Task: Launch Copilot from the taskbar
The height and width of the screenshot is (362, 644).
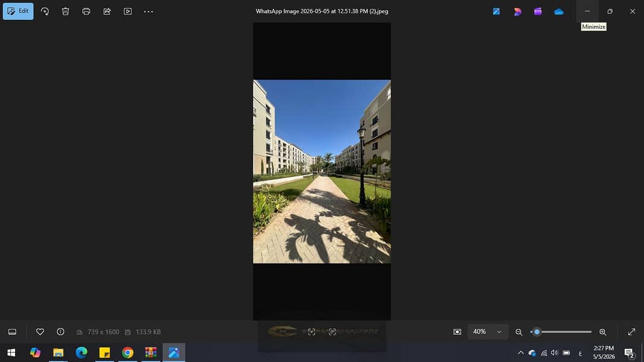Action: point(35,352)
